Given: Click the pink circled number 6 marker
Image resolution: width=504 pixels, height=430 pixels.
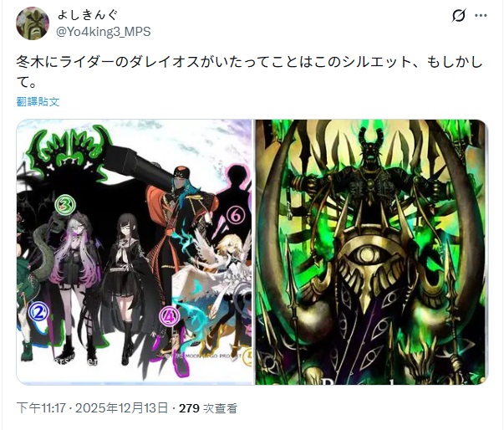Looking at the screenshot, I should point(236,216).
